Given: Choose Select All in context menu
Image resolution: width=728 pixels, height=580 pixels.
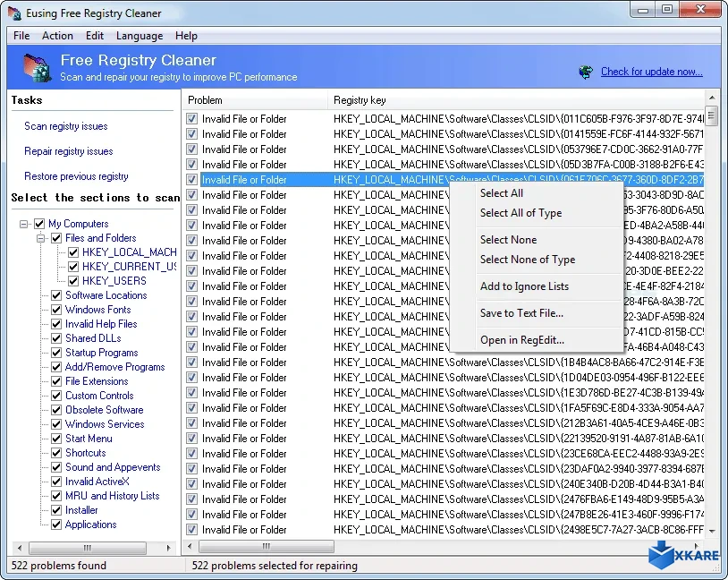Looking at the screenshot, I should [x=502, y=193].
